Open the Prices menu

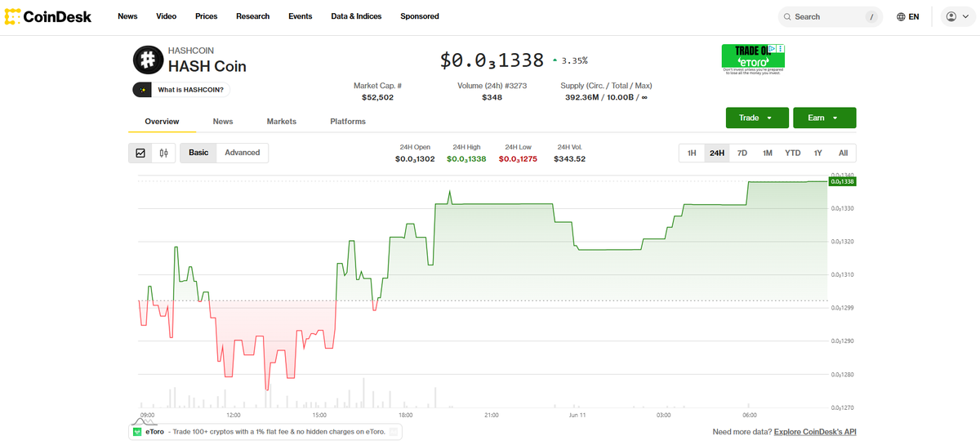click(207, 16)
